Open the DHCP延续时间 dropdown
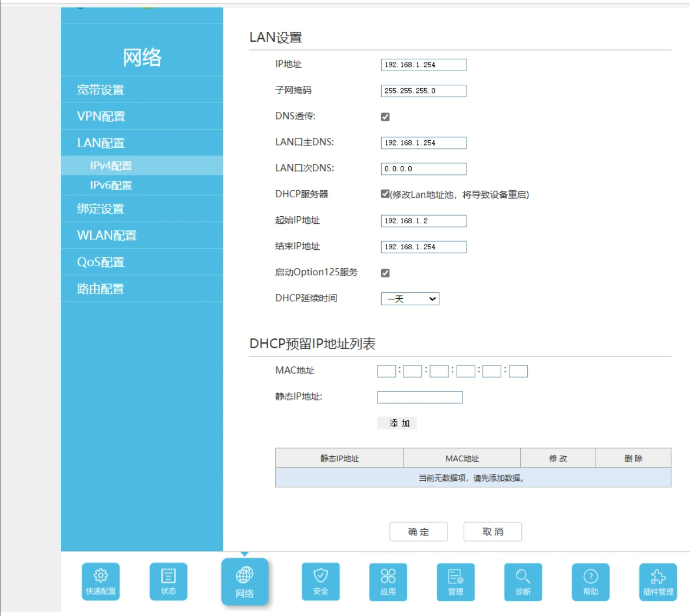The image size is (694, 616). (410, 299)
